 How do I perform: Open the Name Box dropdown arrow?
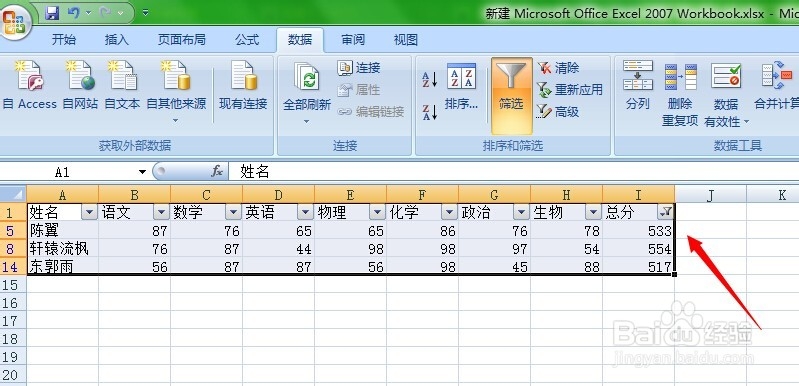click(x=142, y=172)
